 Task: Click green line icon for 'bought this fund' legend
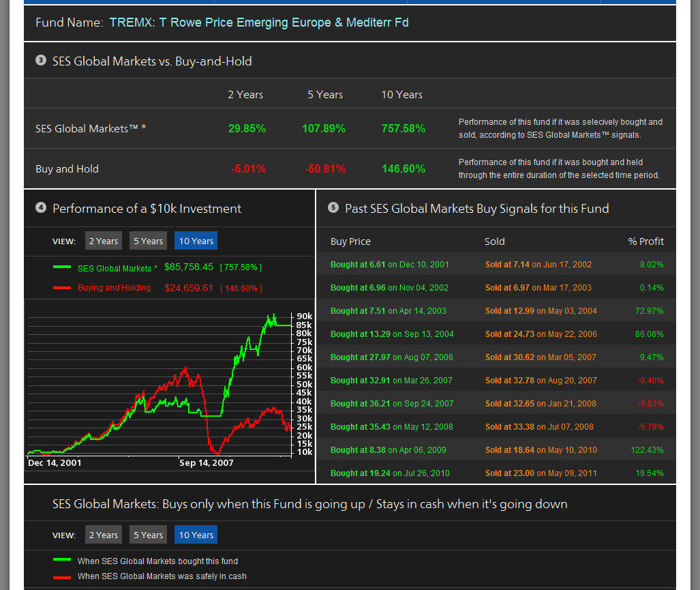click(x=61, y=561)
